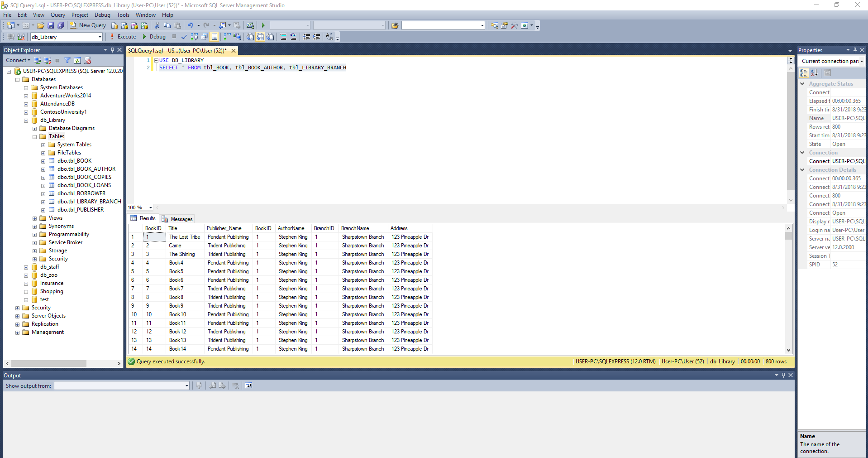Click the New Query button
Viewport: 868px width, 458px height.
(x=88, y=25)
